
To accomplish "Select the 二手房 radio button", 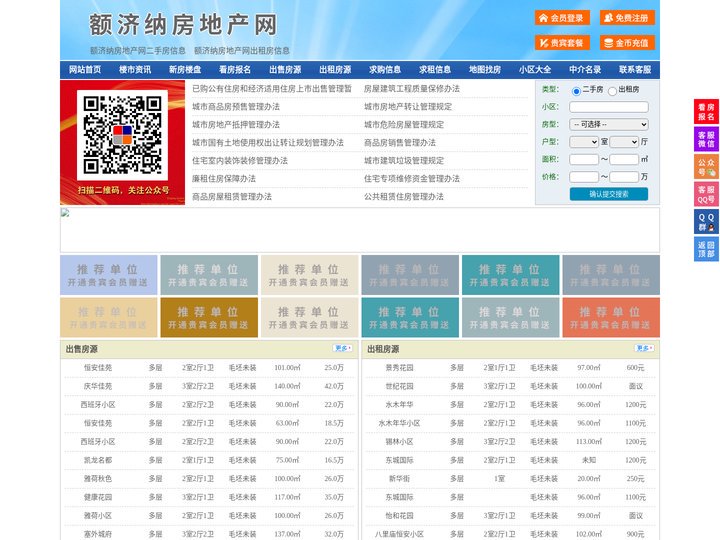I will tap(576, 91).
